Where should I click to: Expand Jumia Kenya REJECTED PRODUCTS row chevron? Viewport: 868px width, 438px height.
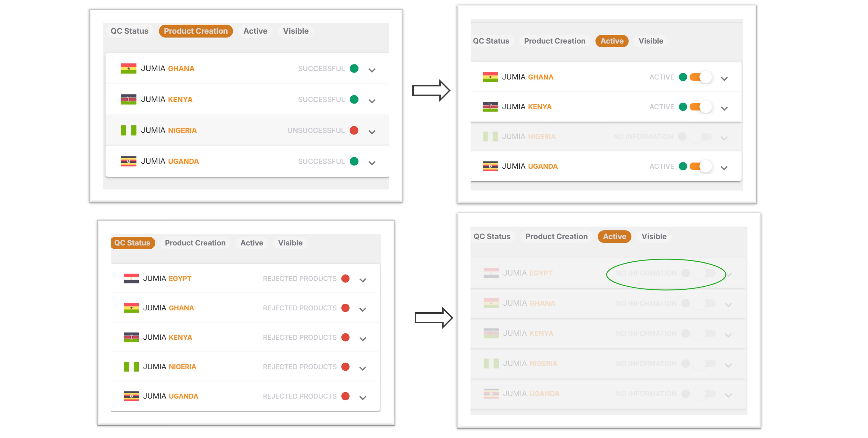point(363,339)
